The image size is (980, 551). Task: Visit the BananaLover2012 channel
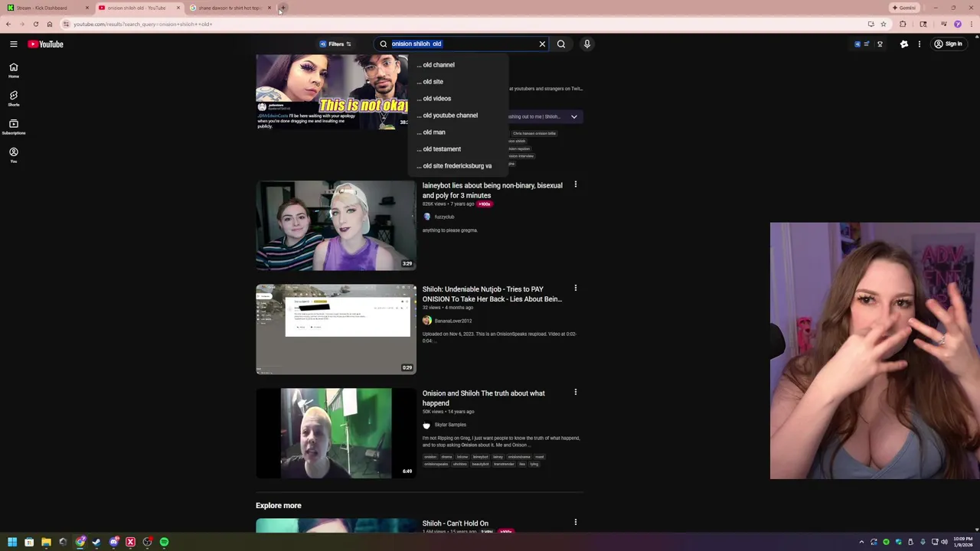[x=453, y=321]
